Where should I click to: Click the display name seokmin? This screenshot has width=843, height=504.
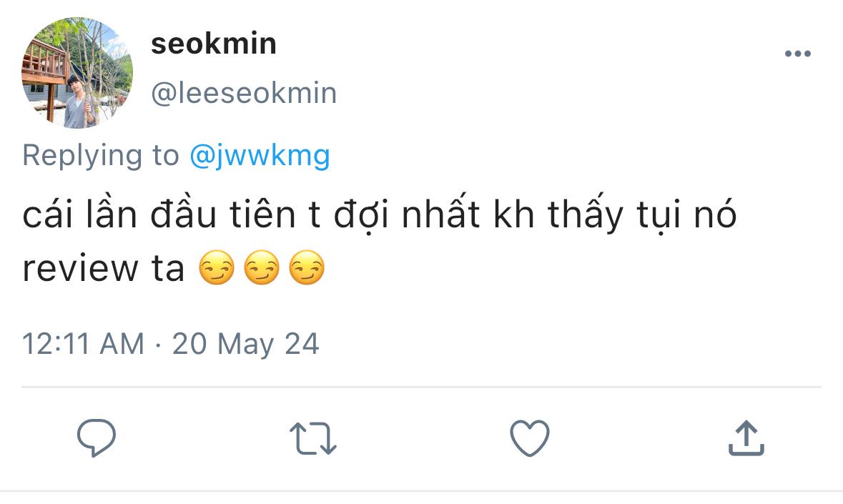[214, 44]
